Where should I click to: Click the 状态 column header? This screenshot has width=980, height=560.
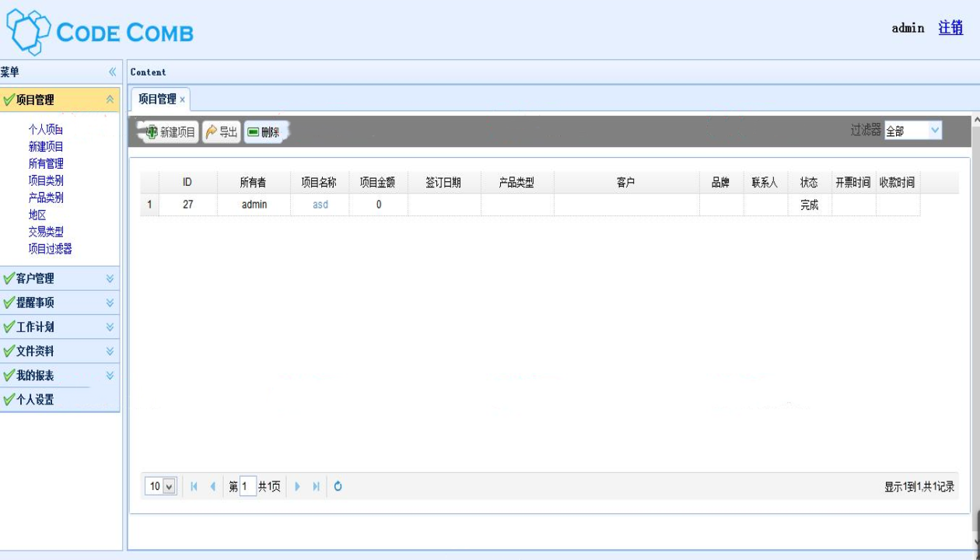pyautogui.click(x=810, y=183)
